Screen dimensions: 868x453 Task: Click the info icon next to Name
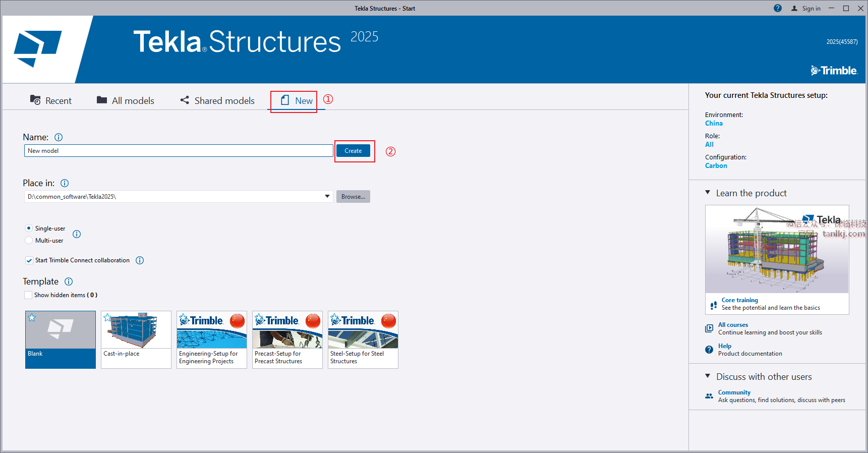[59, 137]
